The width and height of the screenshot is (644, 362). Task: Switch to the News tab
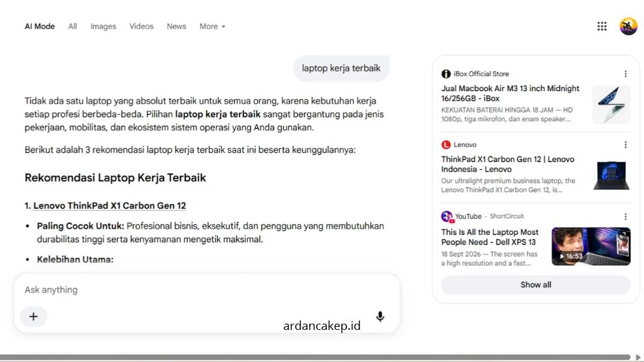click(176, 26)
